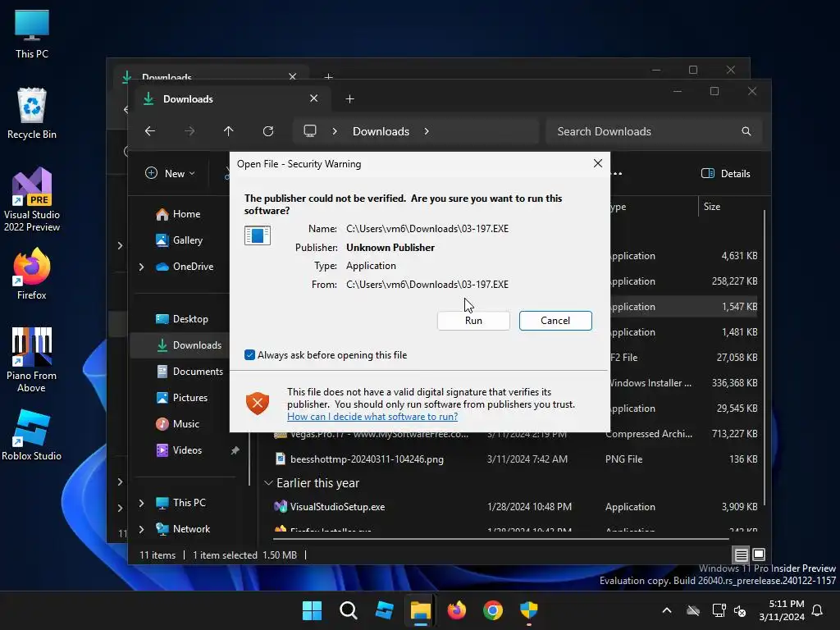Open Roblox Studio from the taskbar

[384, 610]
